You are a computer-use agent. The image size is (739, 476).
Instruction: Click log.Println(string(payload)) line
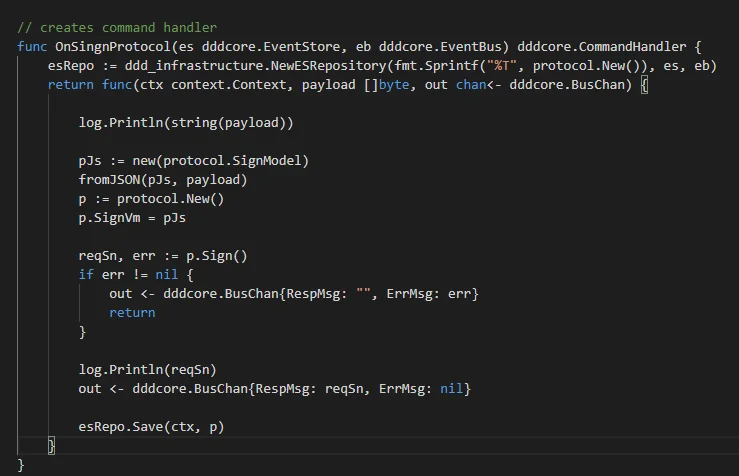tap(186, 123)
